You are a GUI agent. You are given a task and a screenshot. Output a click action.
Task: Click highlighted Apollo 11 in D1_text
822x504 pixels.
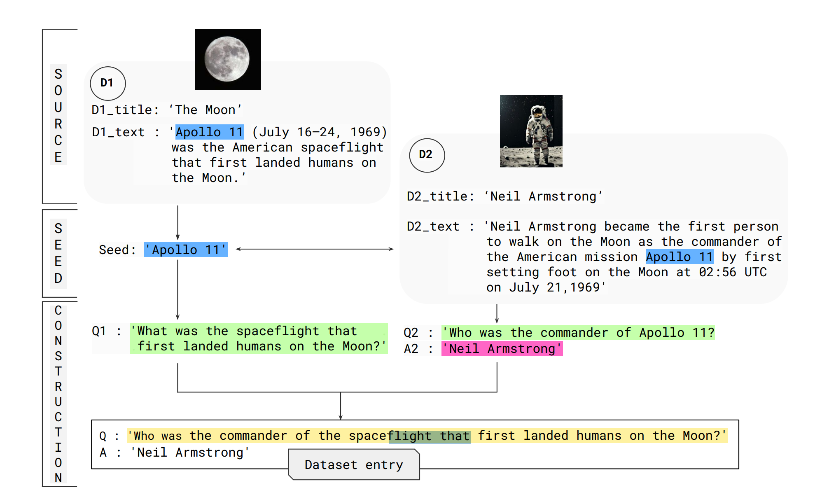pyautogui.click(x=209, y=132)
